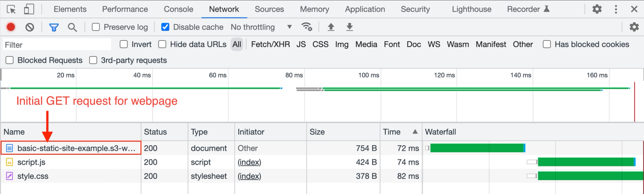The height and width of the screenshot is (194, 644).
Task: Open the No throttling dropdown
Action: pyautogui.click(x=261, y=27)
